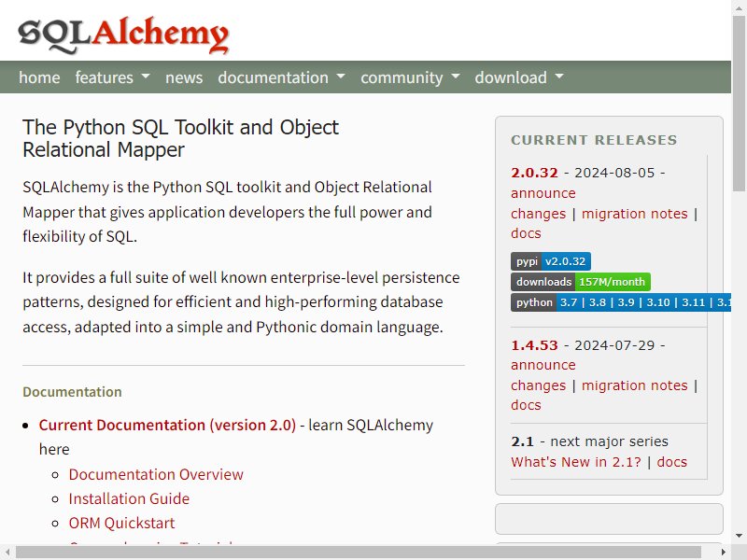Click the python versions badge
747x560 pixels.
pos(621,302)
